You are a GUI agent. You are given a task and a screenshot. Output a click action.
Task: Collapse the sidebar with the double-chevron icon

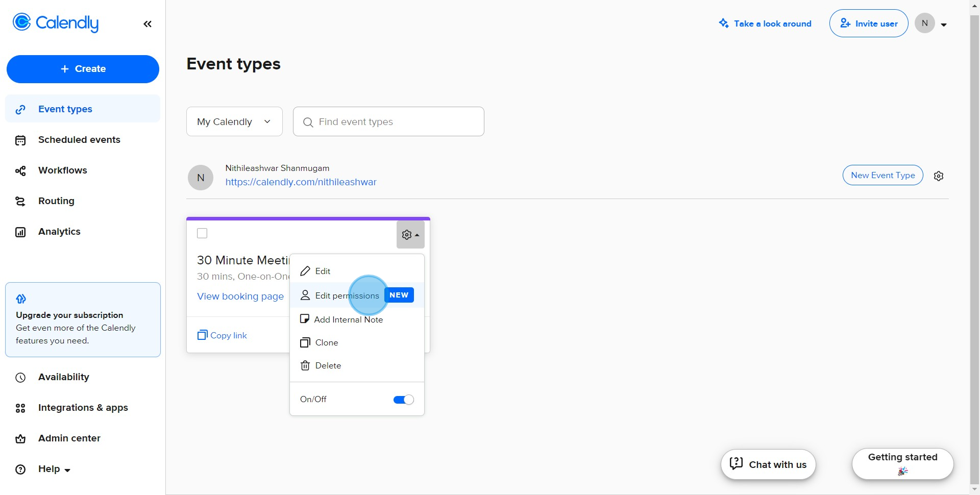click(x=148, y=24)
